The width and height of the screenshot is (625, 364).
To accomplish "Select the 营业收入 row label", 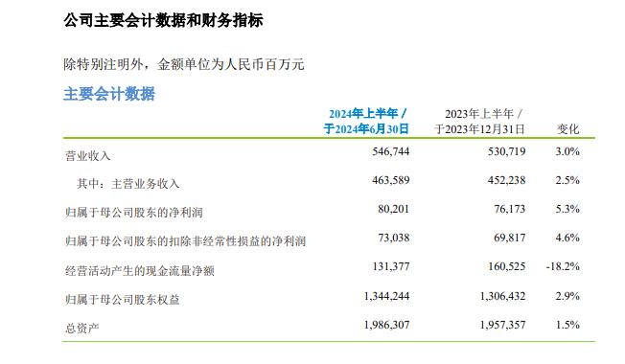I will click(x=87, y=156).
